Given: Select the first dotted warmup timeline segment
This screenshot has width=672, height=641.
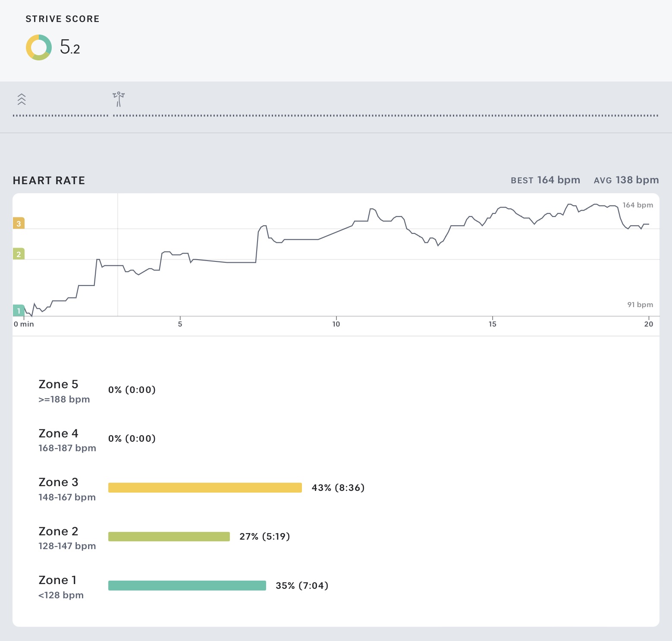Looking at the screenshot, I should 60,115.
